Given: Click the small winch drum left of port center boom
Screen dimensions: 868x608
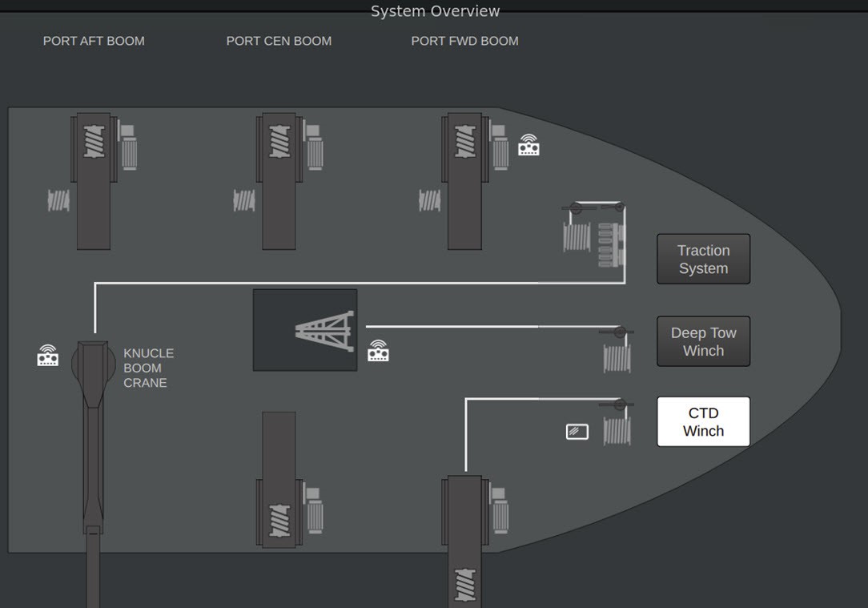Looking at the screenshot, I should [244, 199].
